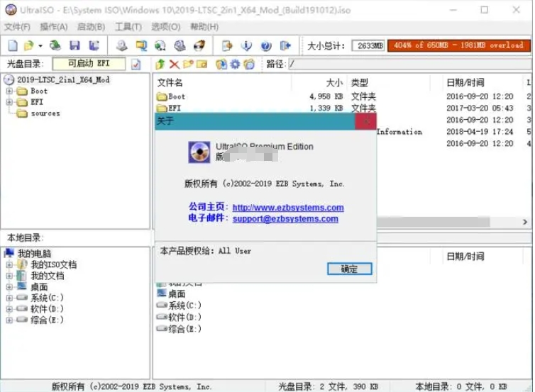Click the orange size overload indicator bar
The height and width of the screenshot is (392, 535).
pyautogui.click(x=458, y=45)
